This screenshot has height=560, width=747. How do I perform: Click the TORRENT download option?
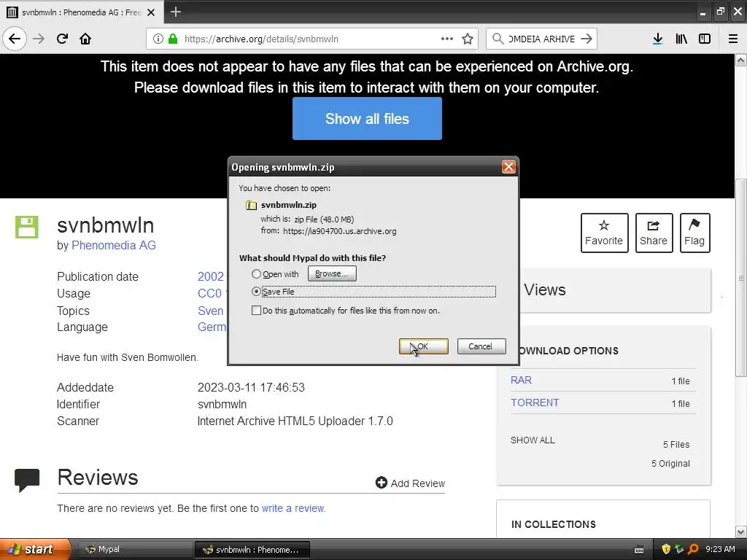535,402
